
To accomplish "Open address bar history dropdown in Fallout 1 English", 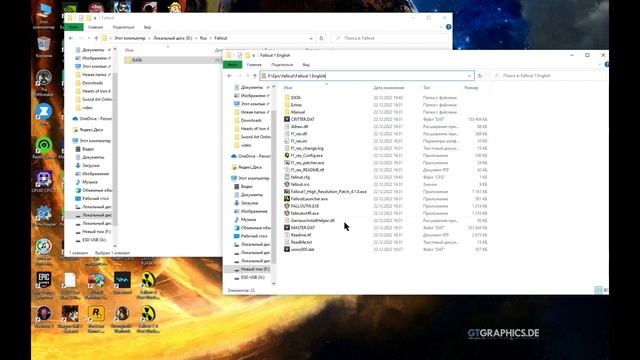I will (469, 76).
